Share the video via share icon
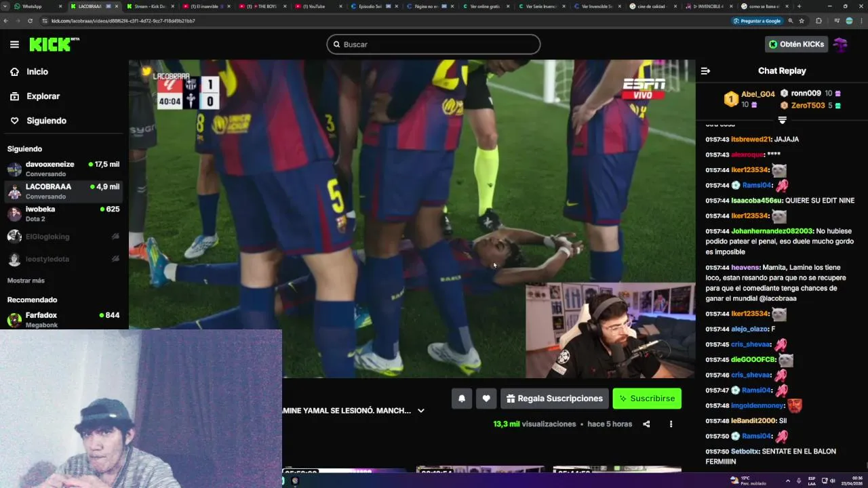Image resolution: width=868 pixels, height=488 pixels. tap(646, 424)
